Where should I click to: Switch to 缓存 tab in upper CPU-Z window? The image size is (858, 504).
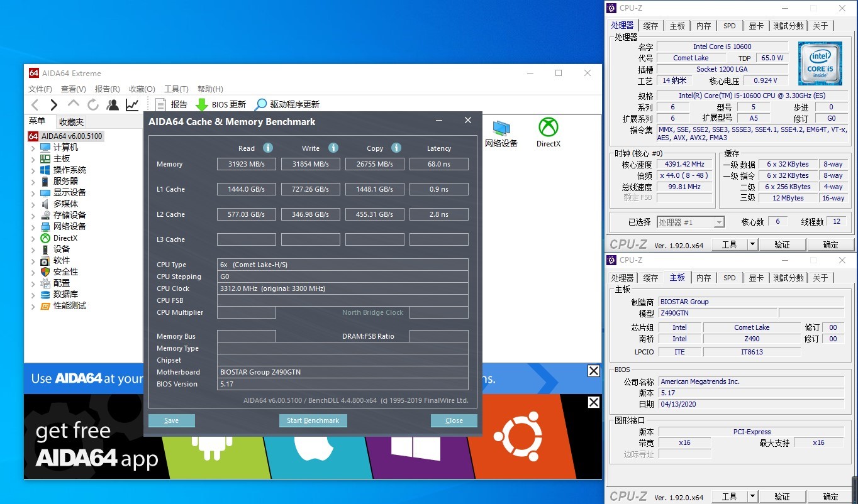(x=650, y=26)
